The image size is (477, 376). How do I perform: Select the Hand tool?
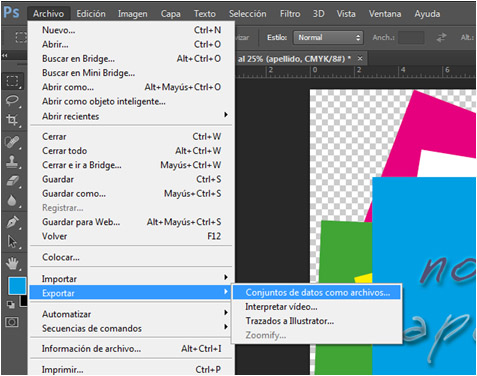click(12, 264)
